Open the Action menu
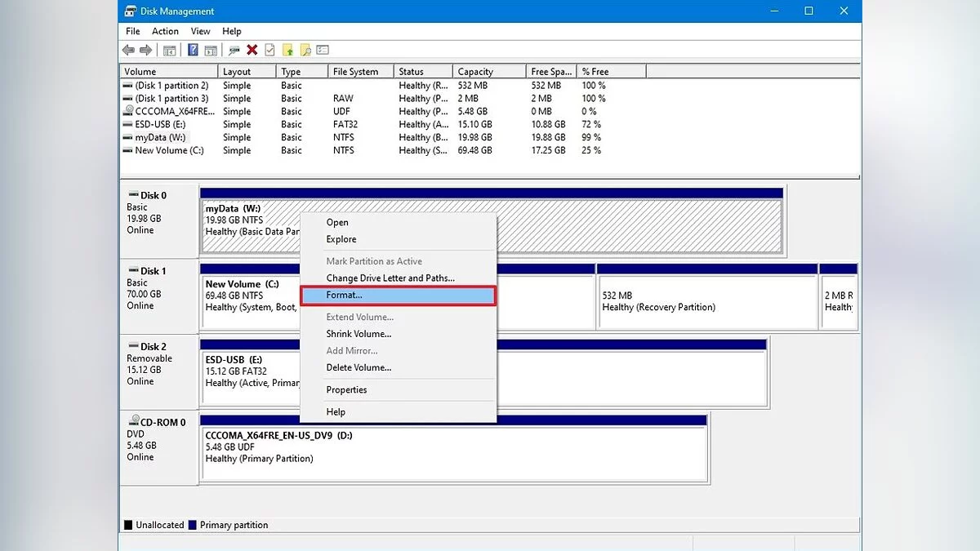This screenshot has height=551, width=980. (x=165, y=31)
